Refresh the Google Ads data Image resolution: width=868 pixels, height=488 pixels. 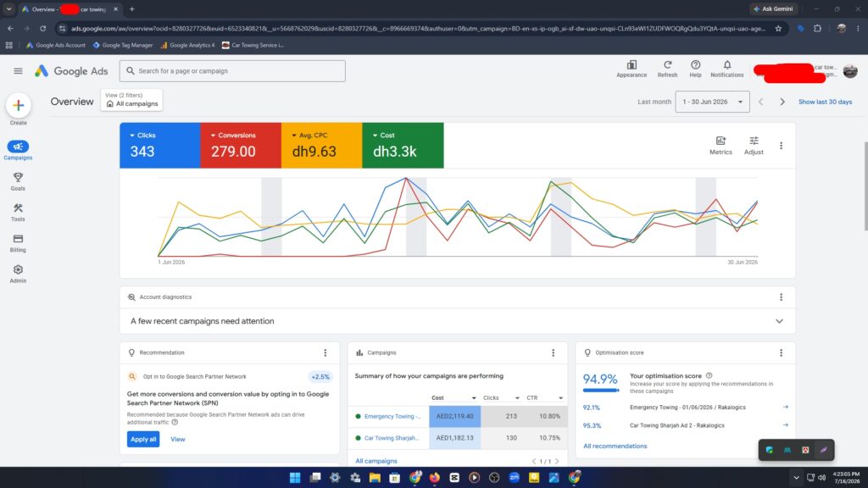coord(668,69)
